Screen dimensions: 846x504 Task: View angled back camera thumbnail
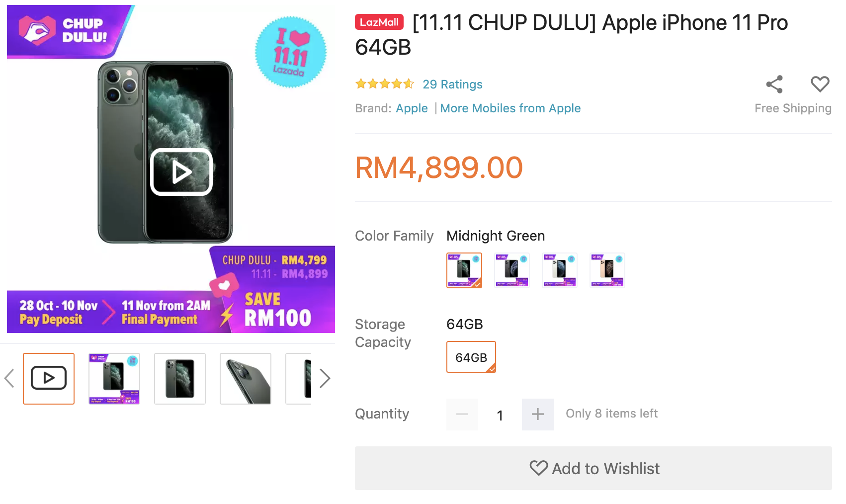coord(246,378)
